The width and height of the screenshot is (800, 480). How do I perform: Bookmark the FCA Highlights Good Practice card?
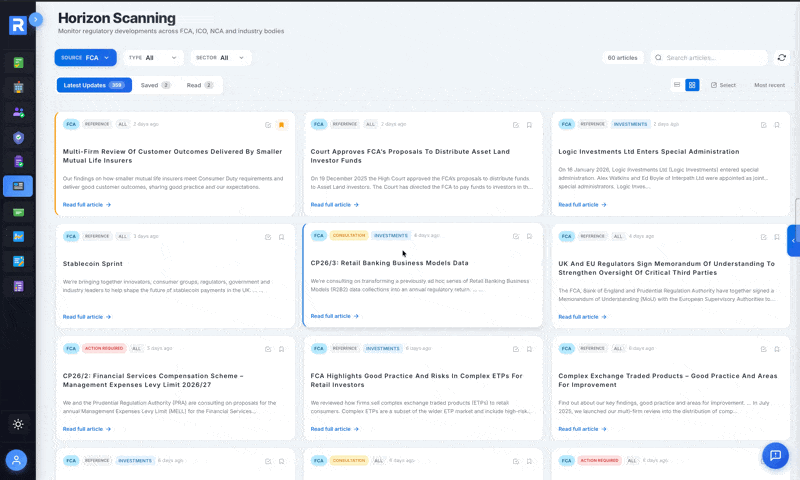pyautogui.click(x=529, y=349)
